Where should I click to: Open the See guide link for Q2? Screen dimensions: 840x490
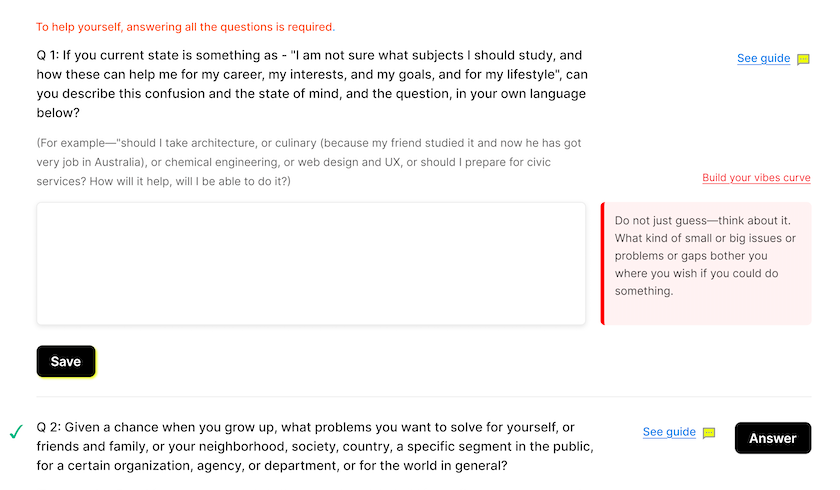point(669,432)
